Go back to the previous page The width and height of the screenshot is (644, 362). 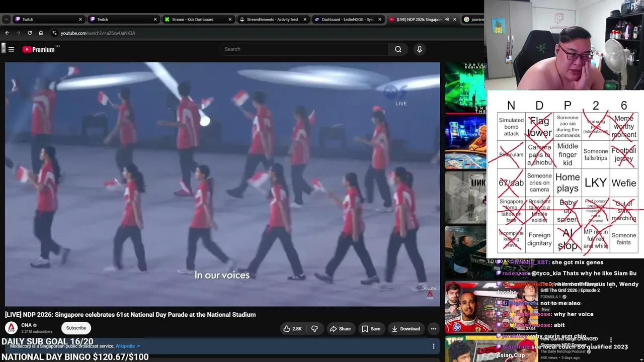point(7,33)
